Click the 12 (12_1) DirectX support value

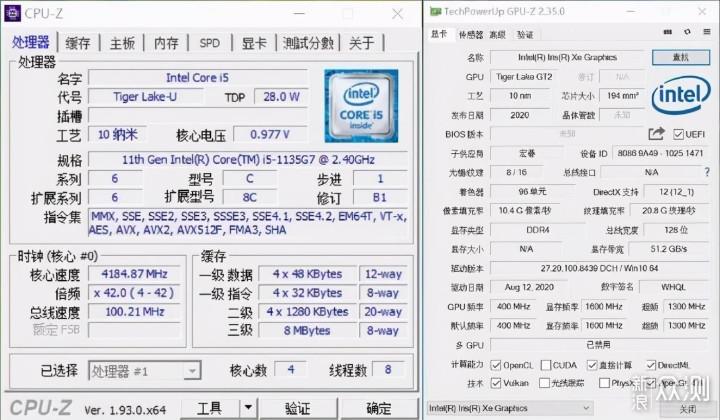click(x=676, y=192)
